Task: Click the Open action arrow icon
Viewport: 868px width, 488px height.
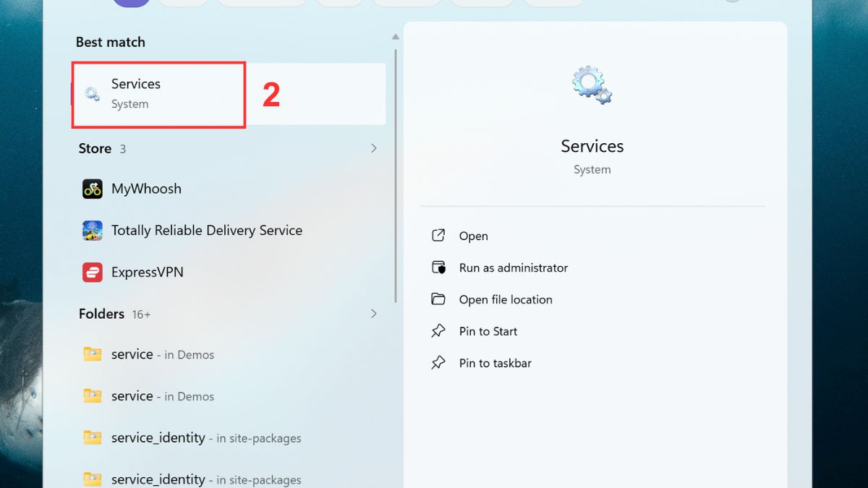Action: 438,236
